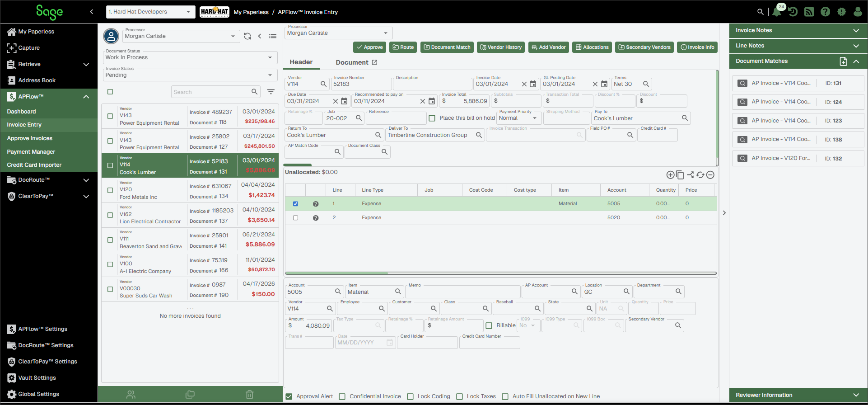
Task: Open Payment Manager in the sidebar
Action: tap(31, 152)
